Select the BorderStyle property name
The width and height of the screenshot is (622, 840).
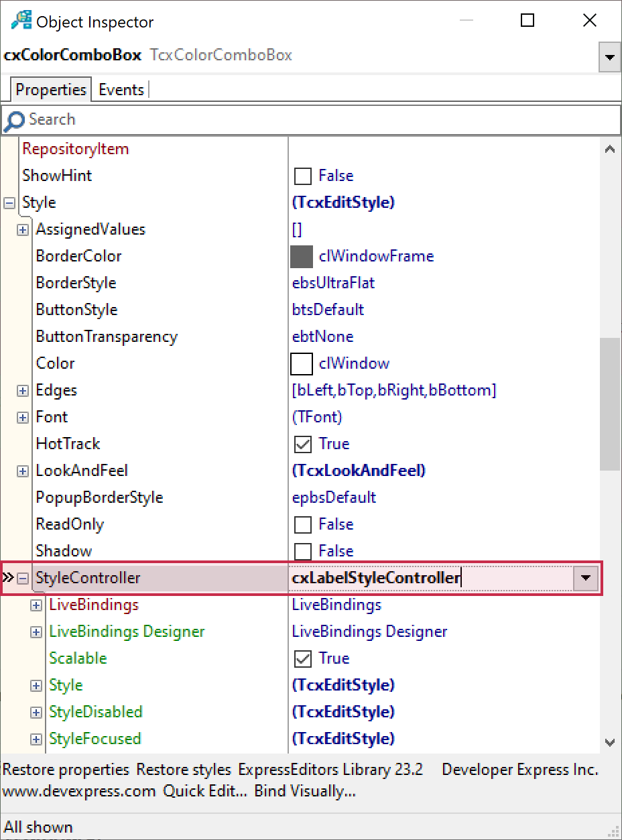point(76,283)
